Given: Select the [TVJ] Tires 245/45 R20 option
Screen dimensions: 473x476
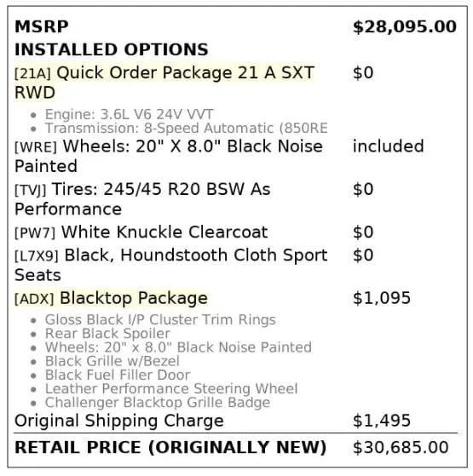Looking at the screenshot, I should (x=142, y=199).
